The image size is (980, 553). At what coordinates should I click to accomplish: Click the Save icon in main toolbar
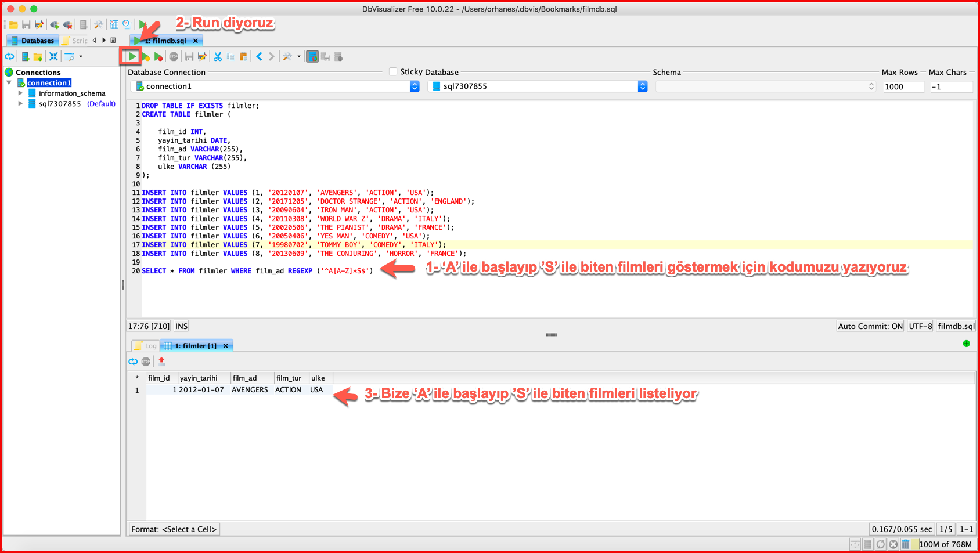pyautogui.click(x=26, y=25)
